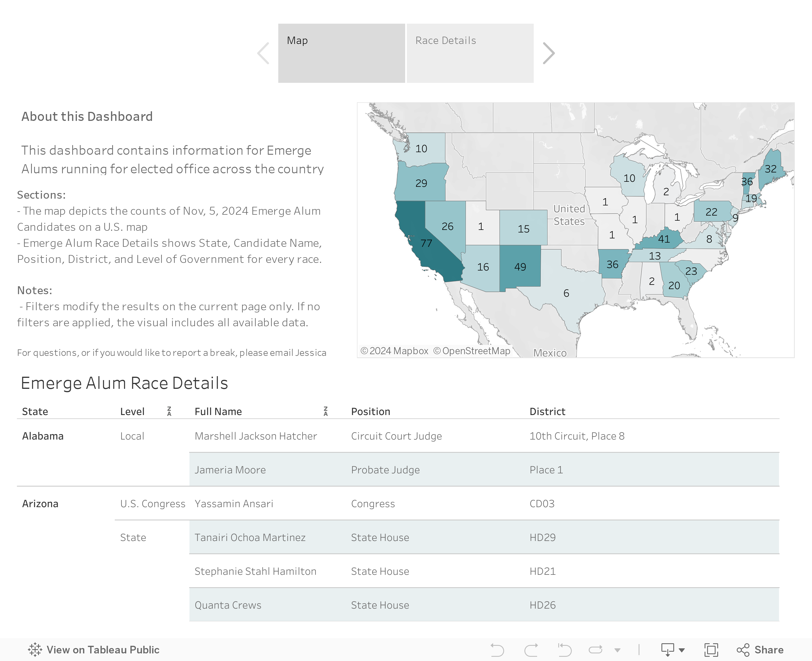
Task: Select New Mexico labeled 49 on map
Action: pyautogui.click(x=520, y=267)
